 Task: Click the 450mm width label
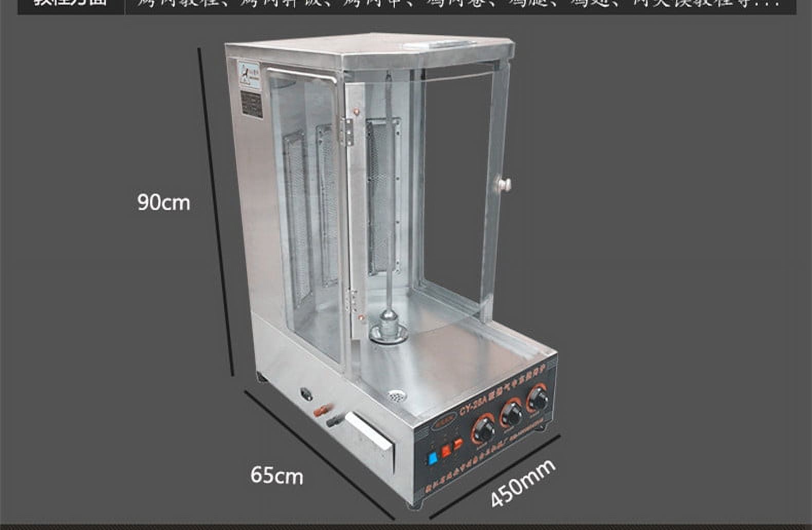pyautogui.click(x=523, y=483)
